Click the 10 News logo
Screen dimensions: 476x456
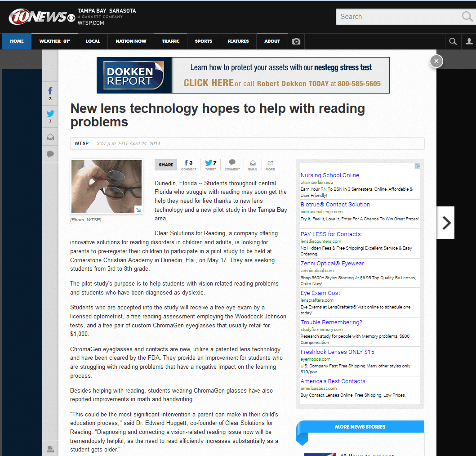(42, 16)
